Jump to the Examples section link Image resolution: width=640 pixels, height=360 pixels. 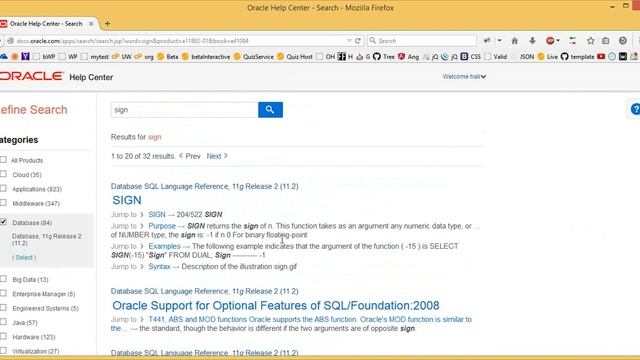click(164, 246)
